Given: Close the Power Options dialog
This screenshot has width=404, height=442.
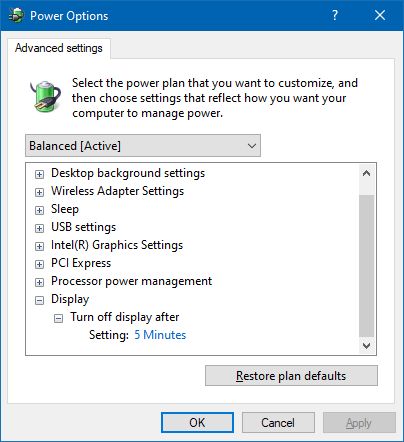Looking at the screenshot, I should coord(380,15).
